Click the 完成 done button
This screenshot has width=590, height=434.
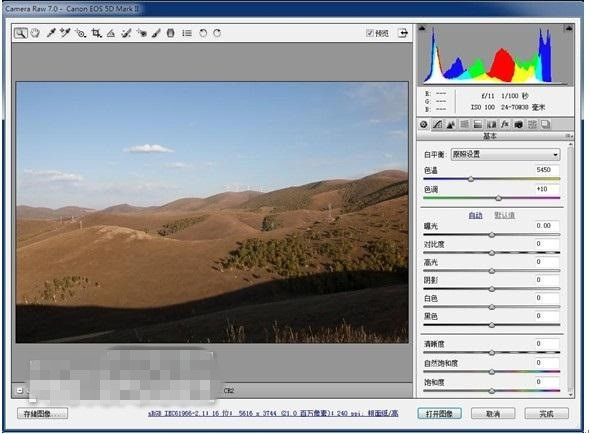pos(546,414)
